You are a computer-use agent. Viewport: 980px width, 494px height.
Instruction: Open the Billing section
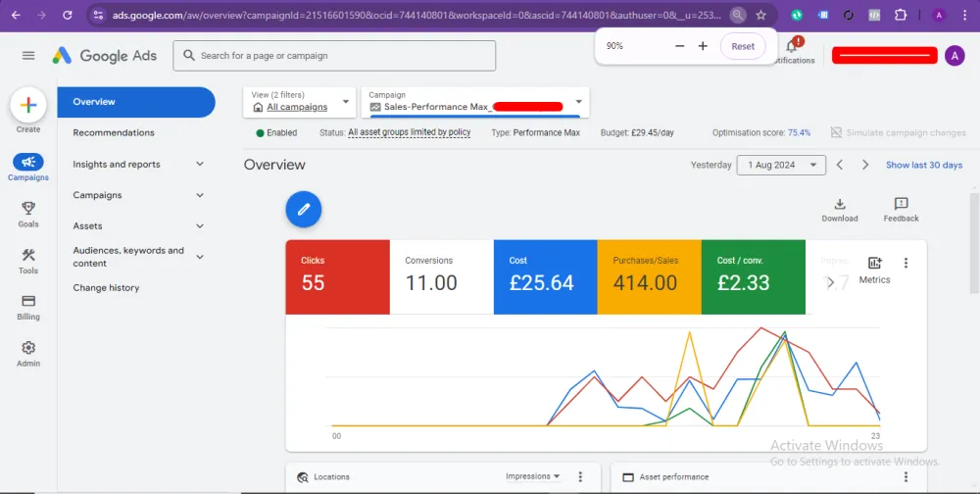(x=28, y=308)
